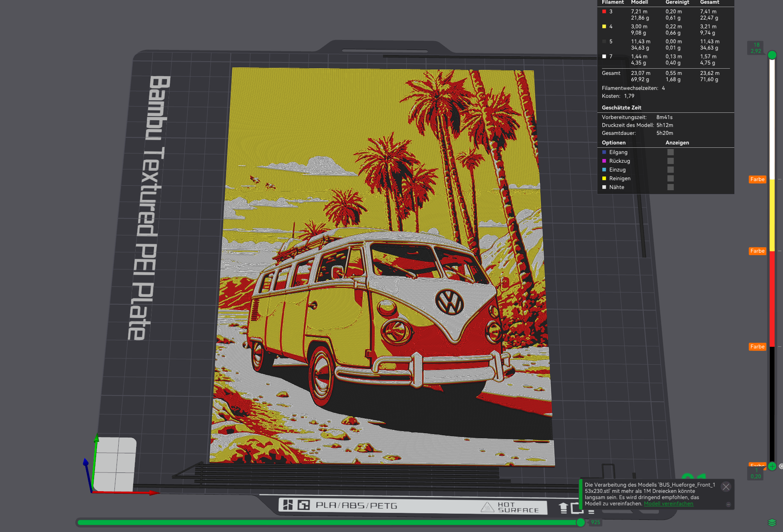Toggle the Eilgang display checkbox
The image size is (783, 532).
coord(671,152)
